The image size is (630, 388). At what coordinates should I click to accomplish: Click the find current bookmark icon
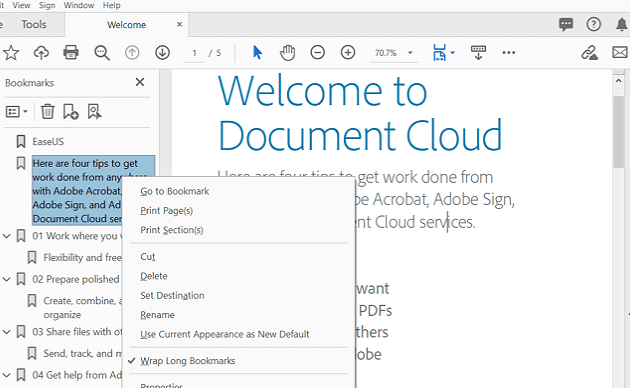(94, 111)
